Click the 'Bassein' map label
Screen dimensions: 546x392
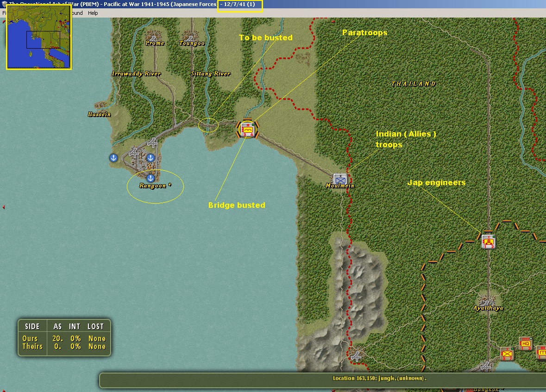(x=99, y=114)
